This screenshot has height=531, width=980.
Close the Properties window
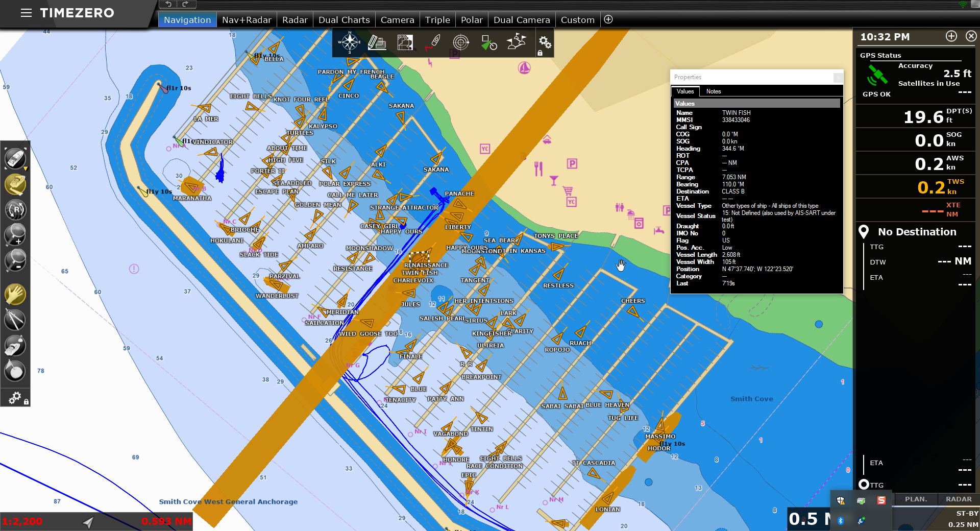point(838,77)
